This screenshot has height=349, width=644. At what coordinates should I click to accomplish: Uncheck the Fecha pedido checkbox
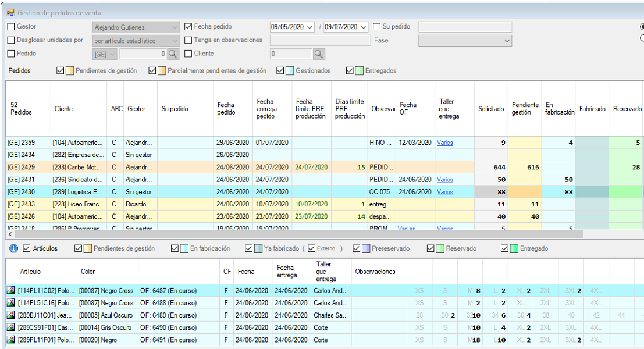pyautogui.click(x=188, y=27)
